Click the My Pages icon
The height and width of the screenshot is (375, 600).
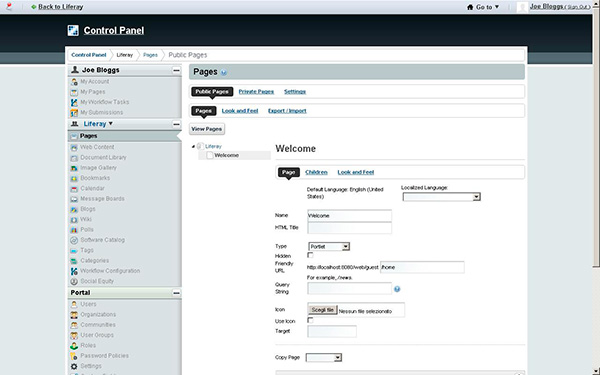click(x=74, y=92)
